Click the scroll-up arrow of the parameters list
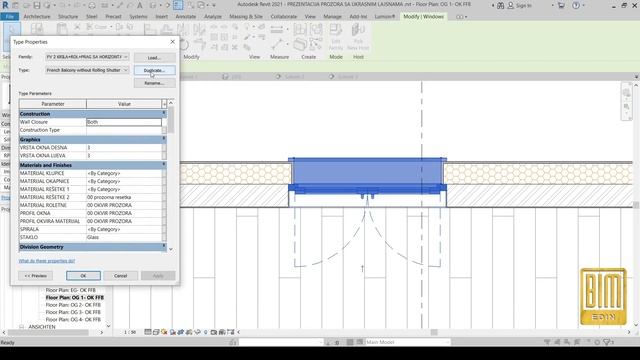The image size is (640, 360). [171, 103]
